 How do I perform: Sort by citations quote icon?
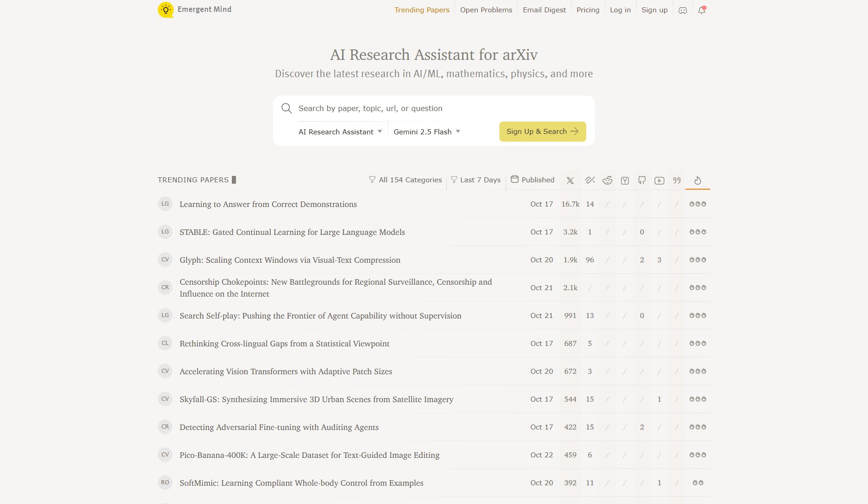pos(677,180)
